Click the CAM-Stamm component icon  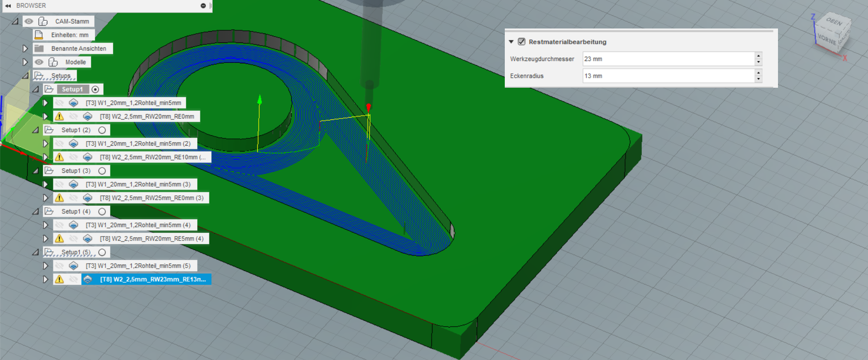pos(43,21)
